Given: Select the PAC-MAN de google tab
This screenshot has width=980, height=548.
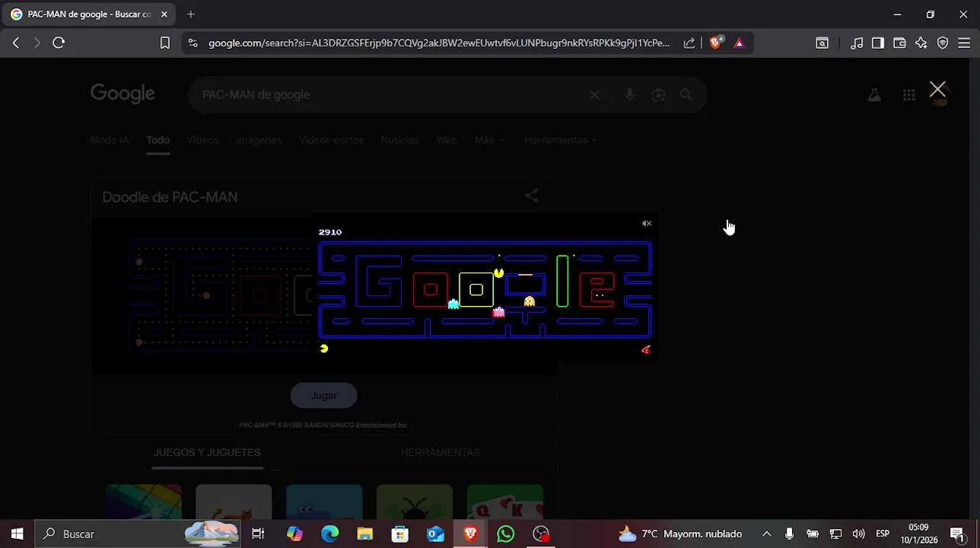Looking at the screenshot, I should [89, 14].
